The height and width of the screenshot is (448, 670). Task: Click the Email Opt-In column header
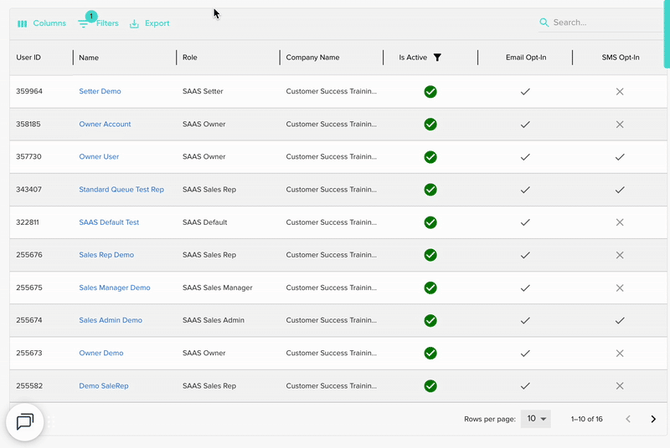pyautogui.click(x=525, y=58)
